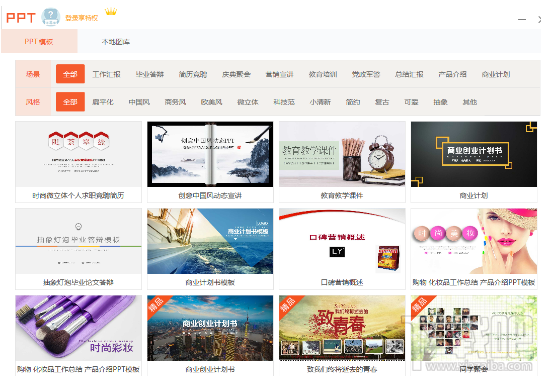Open the 时尚彩妆 makeup brushes template
Image resolution: width=541 pixels, height=376 pixels.
(x=79, y=328)
